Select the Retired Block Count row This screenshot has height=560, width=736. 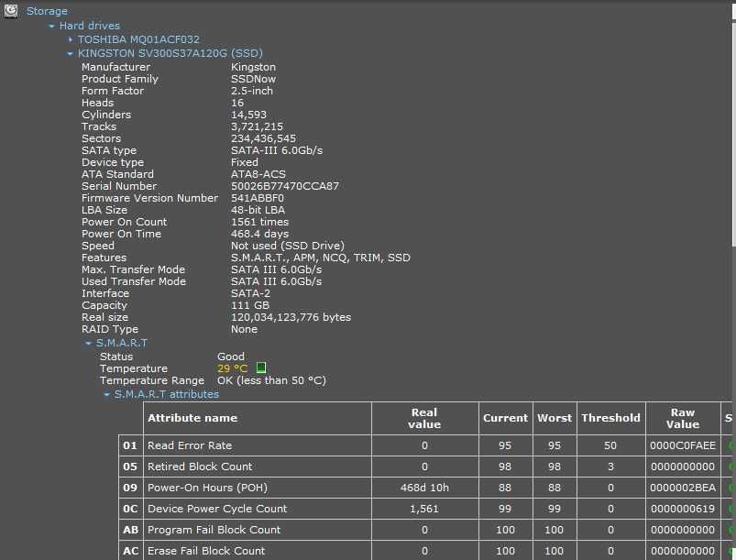click(427, 467)
